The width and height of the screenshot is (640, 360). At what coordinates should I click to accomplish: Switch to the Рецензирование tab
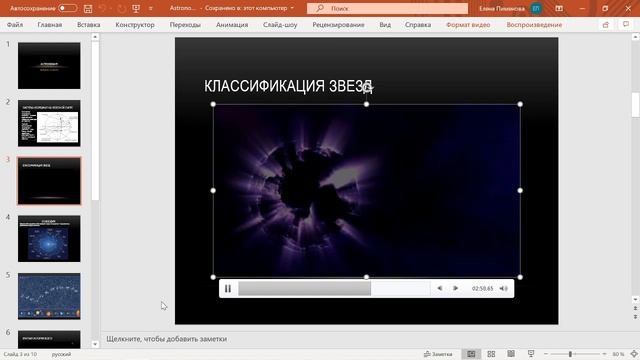pos(338,25)
